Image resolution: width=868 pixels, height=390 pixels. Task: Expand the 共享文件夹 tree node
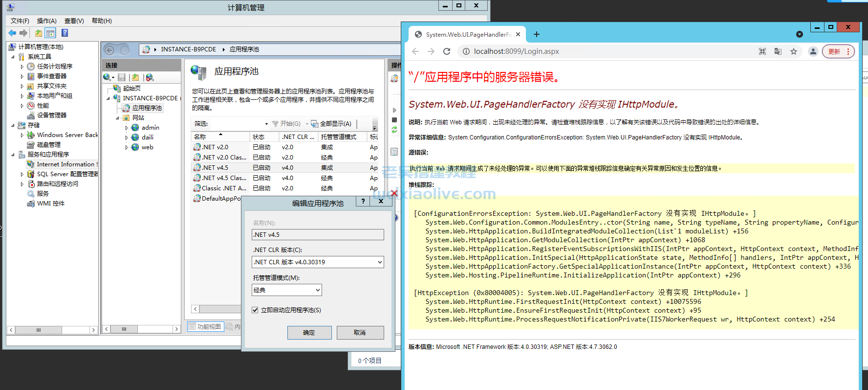22,86
